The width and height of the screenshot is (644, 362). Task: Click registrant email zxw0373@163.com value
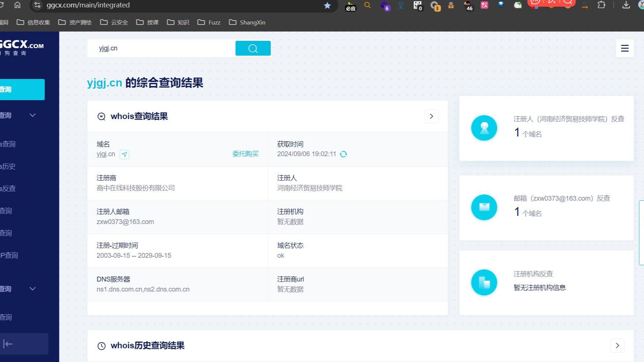125,222
